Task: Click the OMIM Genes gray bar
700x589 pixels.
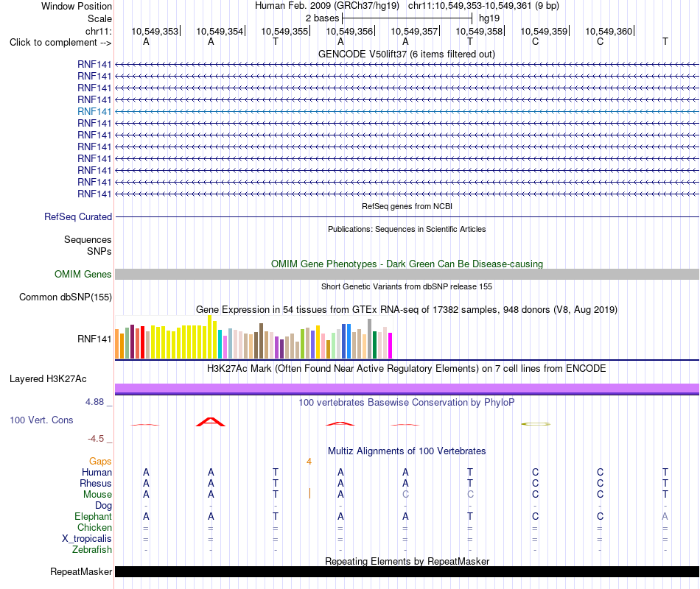Action: tap(407, 275)
